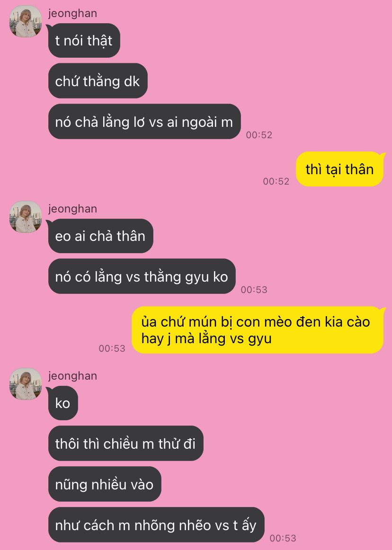This screenshot has height=550, width=392.
Task: Select the 't nói thật' message bubble
Action: [x=84, y=40]
